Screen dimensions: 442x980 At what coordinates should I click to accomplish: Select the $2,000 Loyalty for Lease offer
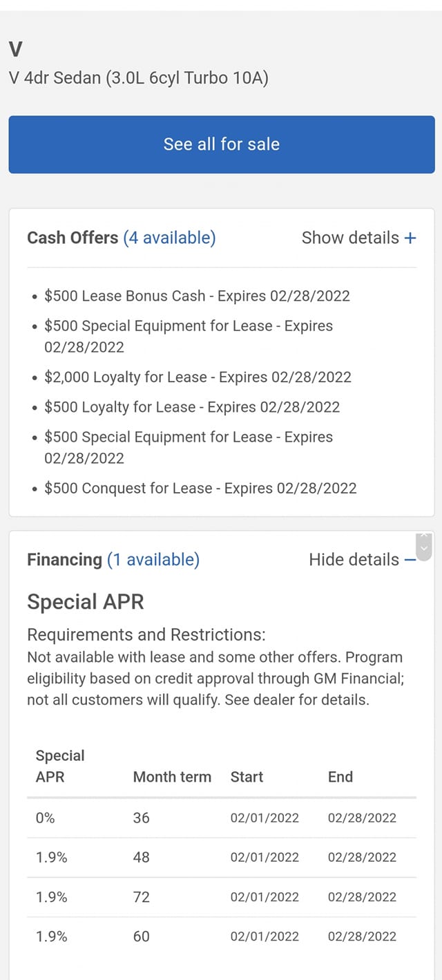[x=198, y=377]
